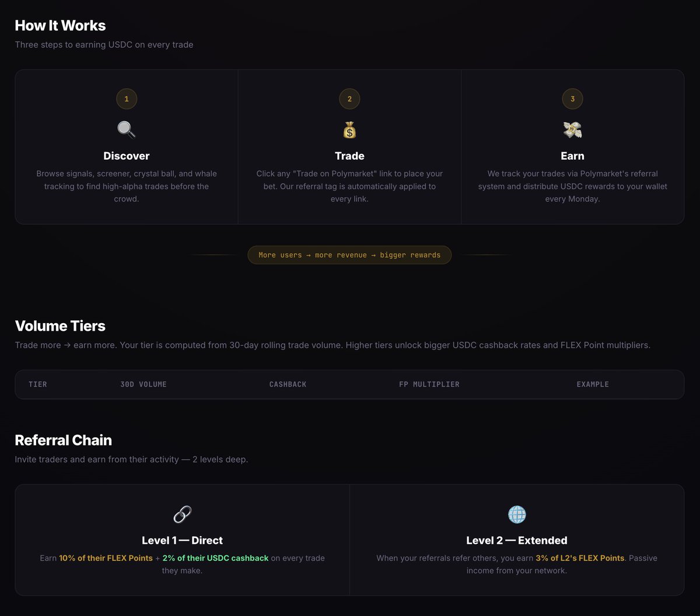The image size is (700, 616).
Task: Click 'Browse signals, screener, crystal ball' description
Action: coord(127,186)
